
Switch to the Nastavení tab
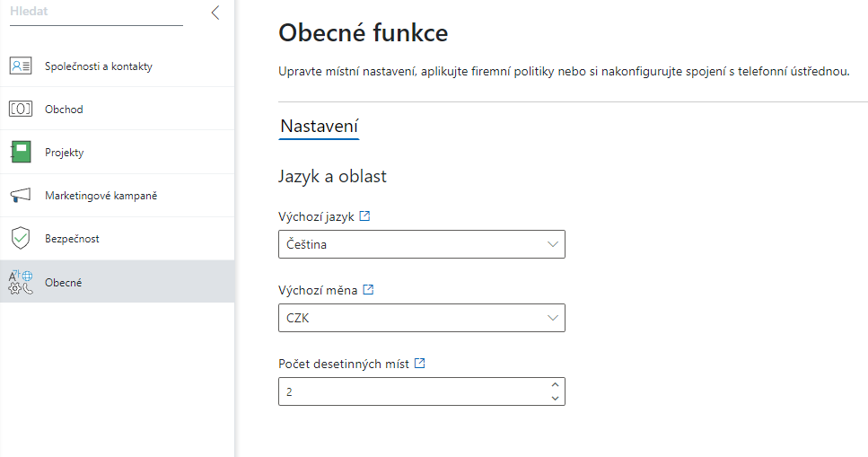319,127
